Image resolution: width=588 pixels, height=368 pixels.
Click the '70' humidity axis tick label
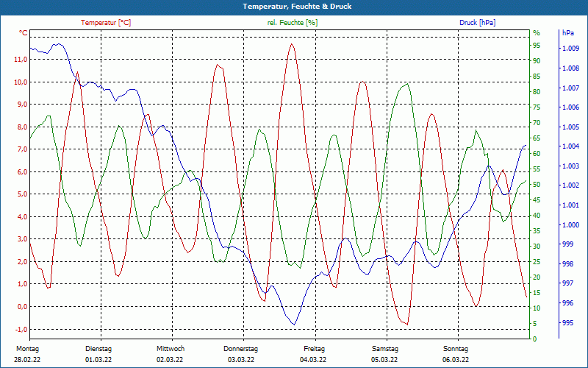pos(537,123)
